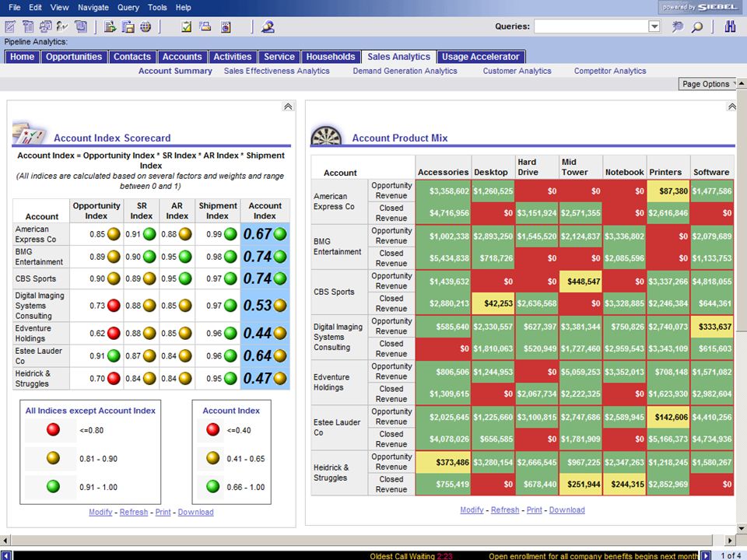747x560 pixels.
Task: Click the horizontal scrollbar left arrow
Action: [x=5, y=541]
